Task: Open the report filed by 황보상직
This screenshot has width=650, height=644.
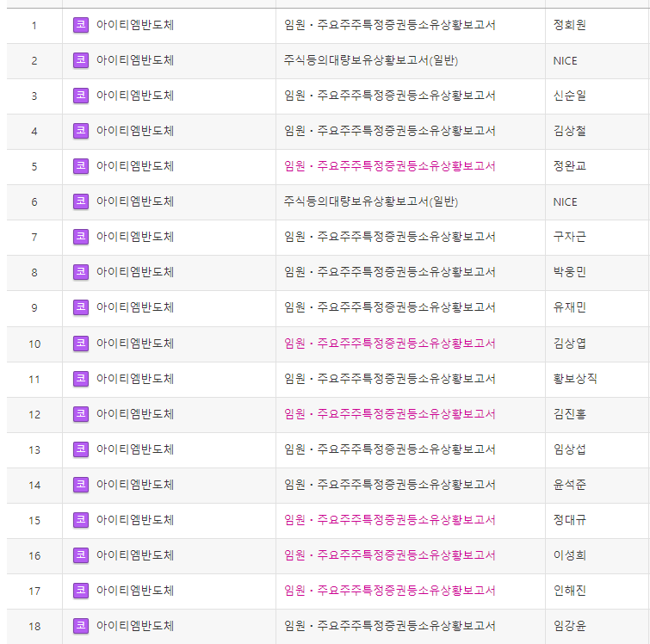Action: click(390, 378)
